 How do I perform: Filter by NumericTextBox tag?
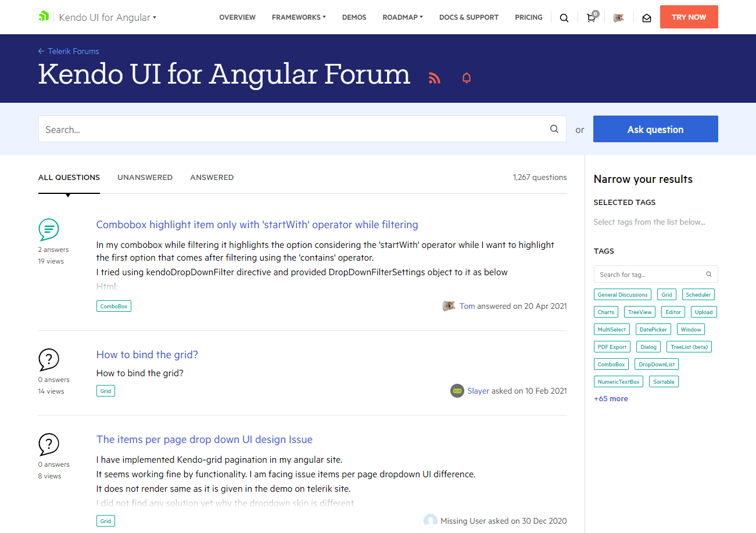coord(618,381)
